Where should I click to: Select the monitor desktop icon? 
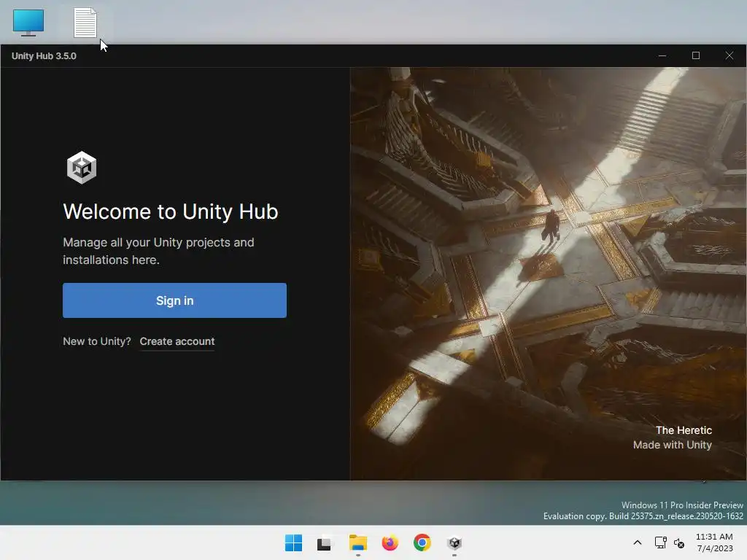(28, 23)
